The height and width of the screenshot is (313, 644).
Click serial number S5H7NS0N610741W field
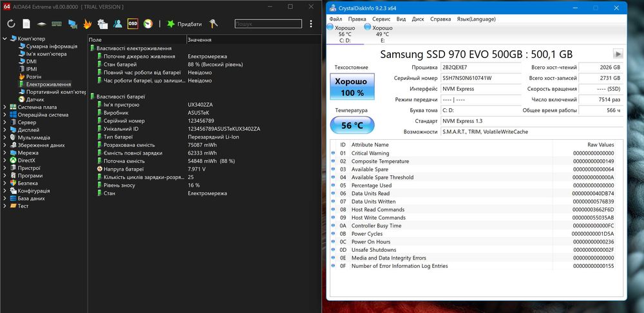(x=481, y=78)
